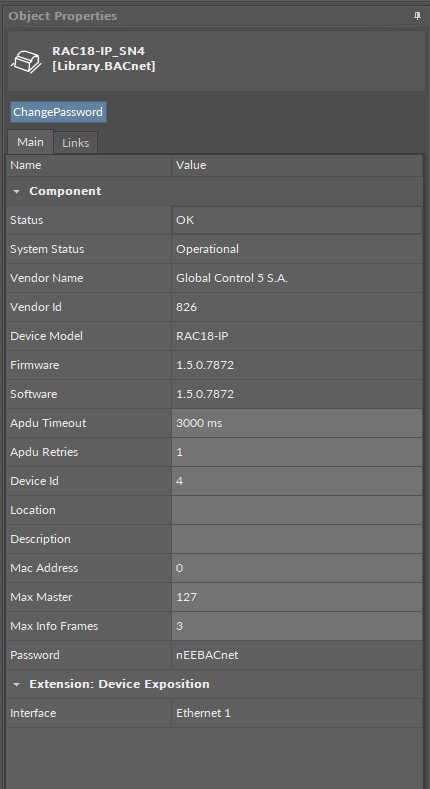430x789 pixels.
Task: Switch to the Links tab
Action: click(x=75, y=143)
